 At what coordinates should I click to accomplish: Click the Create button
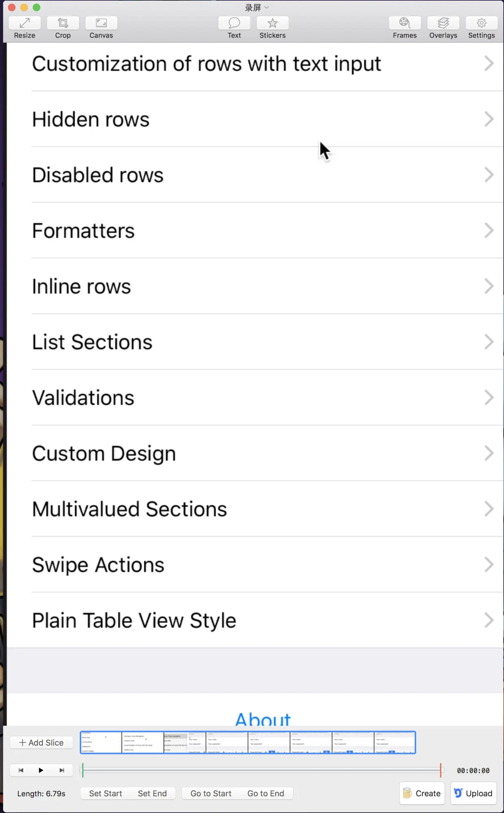point(422,793)
